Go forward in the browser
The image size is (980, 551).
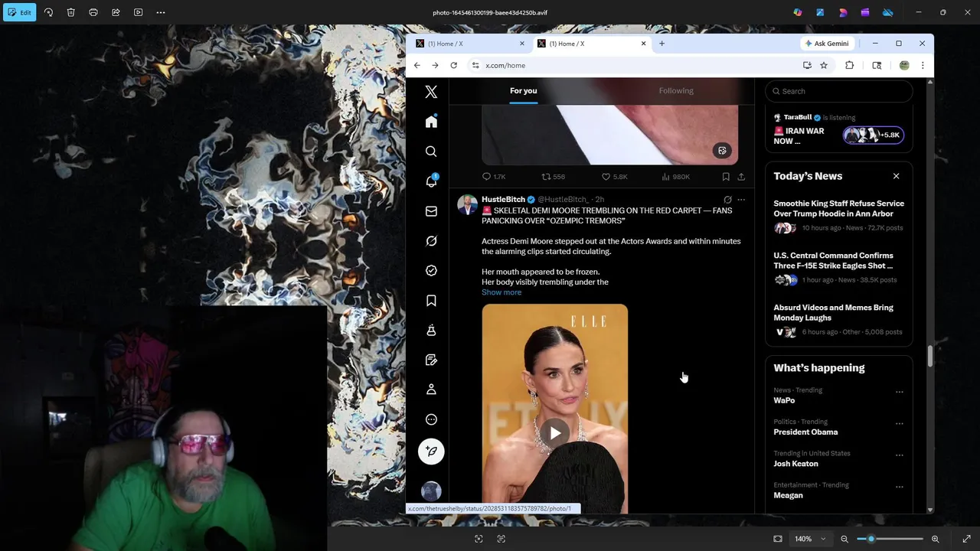click(x=435, y=65)
